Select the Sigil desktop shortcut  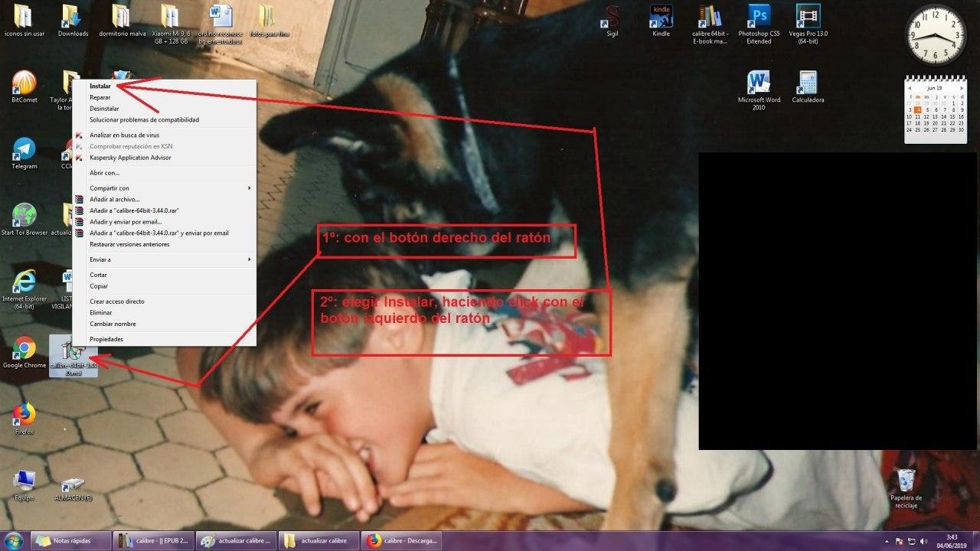pyautogui.click(x=612, y=21)
